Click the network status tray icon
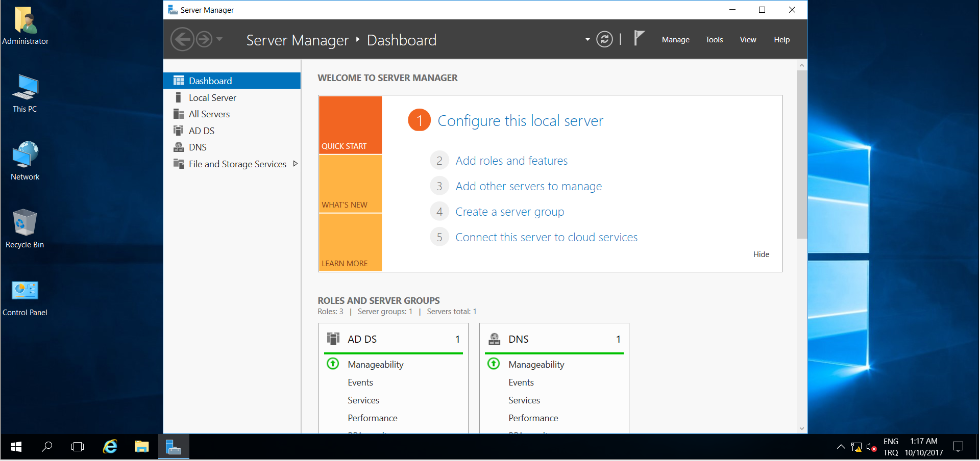Image resolution: width=980 pixels, height=461 pixels. pyautogui.click(x=856, y=447)
